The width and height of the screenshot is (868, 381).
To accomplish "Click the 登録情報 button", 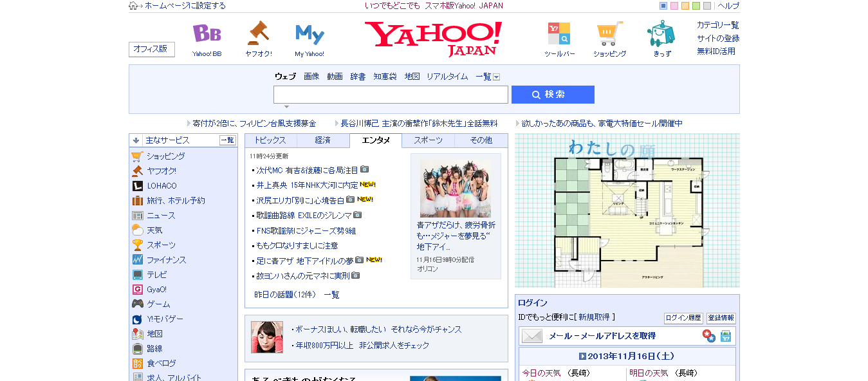I will coord(721,318).
